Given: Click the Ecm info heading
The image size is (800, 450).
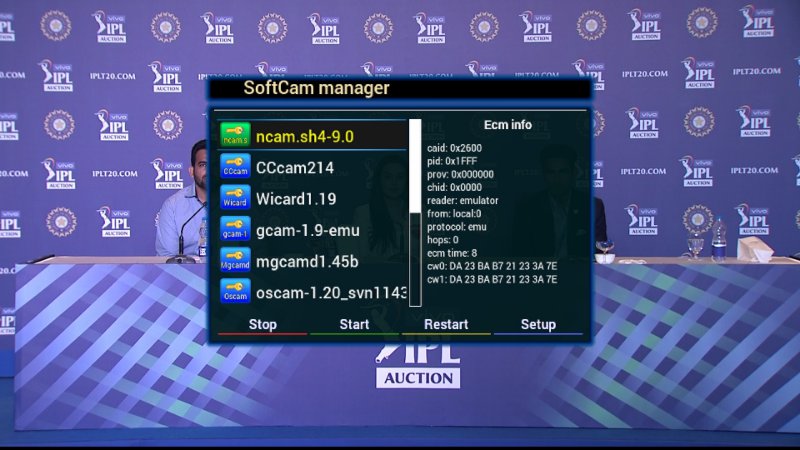Looking at the screenshot, I should [508, 125].
